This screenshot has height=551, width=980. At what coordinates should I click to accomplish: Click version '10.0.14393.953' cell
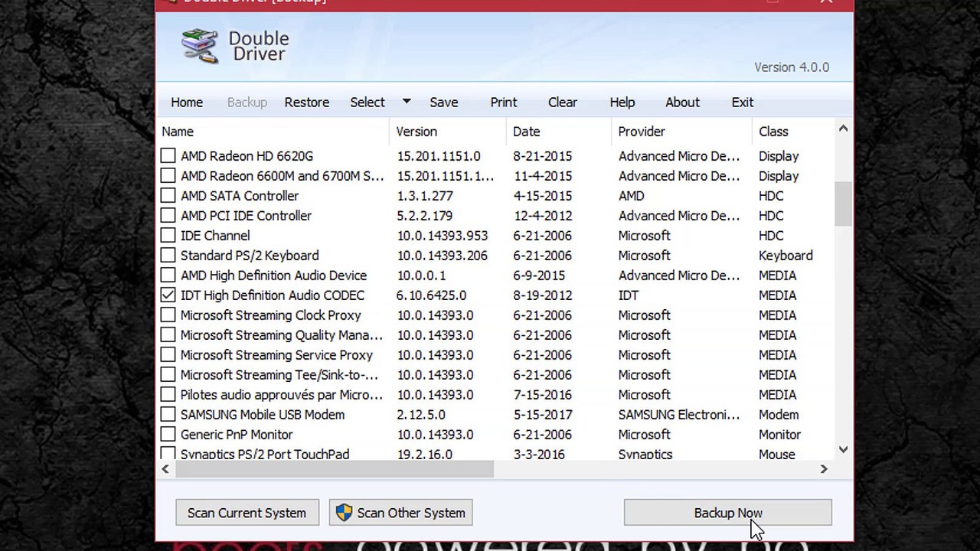point(442,236)
